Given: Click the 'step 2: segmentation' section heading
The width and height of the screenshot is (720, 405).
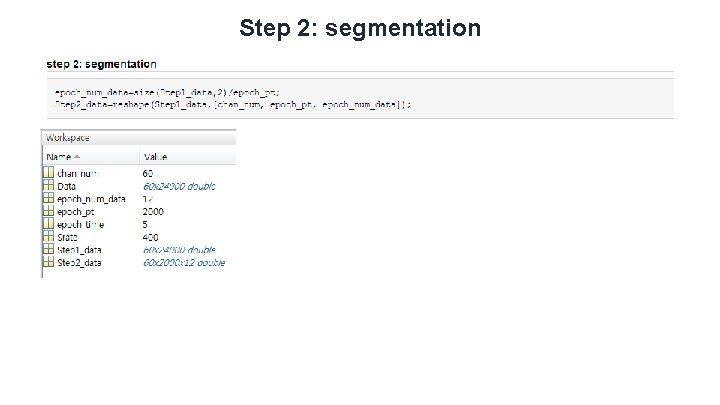Looking at the screenshot, I should click(101, 64).
